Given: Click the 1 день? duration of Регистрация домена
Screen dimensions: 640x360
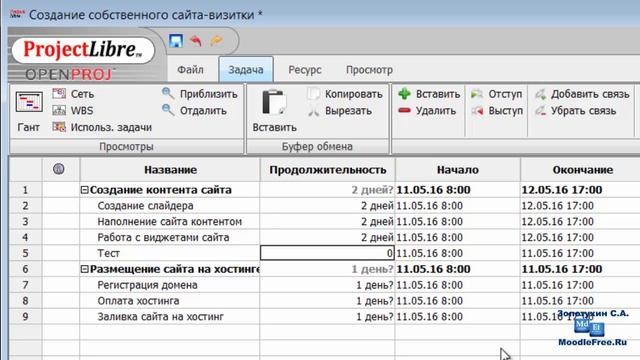Looking at the screenshot, I should coord(374,285).
